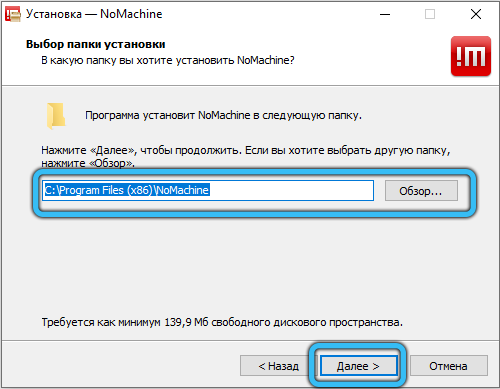Click the heading Выбор папки установки
Viewport: 500px width, 389px height.
96,44
